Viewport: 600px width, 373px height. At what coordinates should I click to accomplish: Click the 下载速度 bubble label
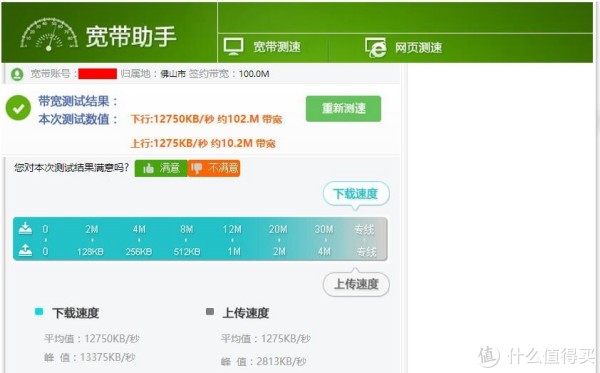pyautogui.click(x=356, y=194)
